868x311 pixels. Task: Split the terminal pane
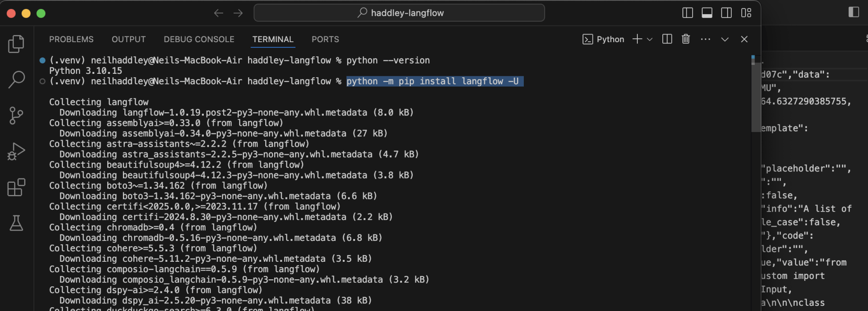(x=667, y=39)
